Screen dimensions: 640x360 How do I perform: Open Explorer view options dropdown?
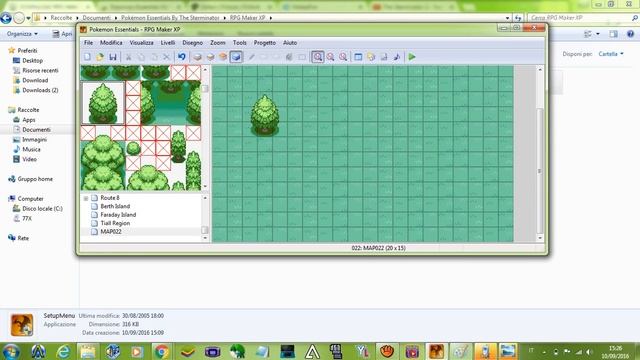(598, 34)
